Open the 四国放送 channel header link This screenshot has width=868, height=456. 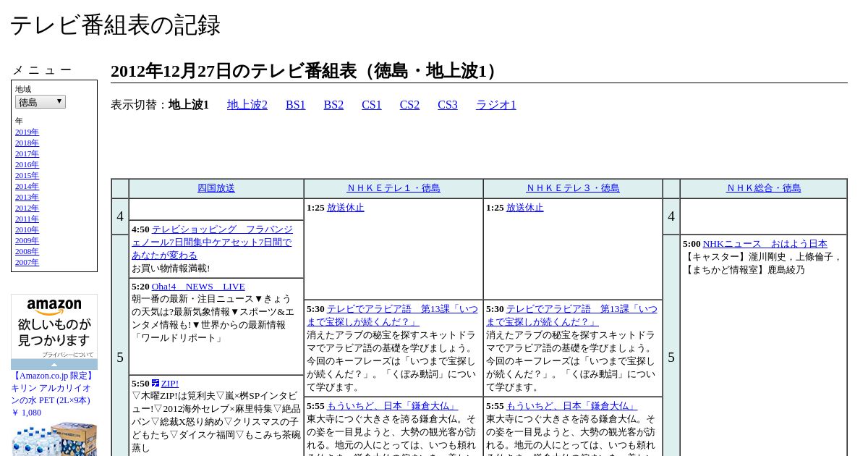point(216,188)
